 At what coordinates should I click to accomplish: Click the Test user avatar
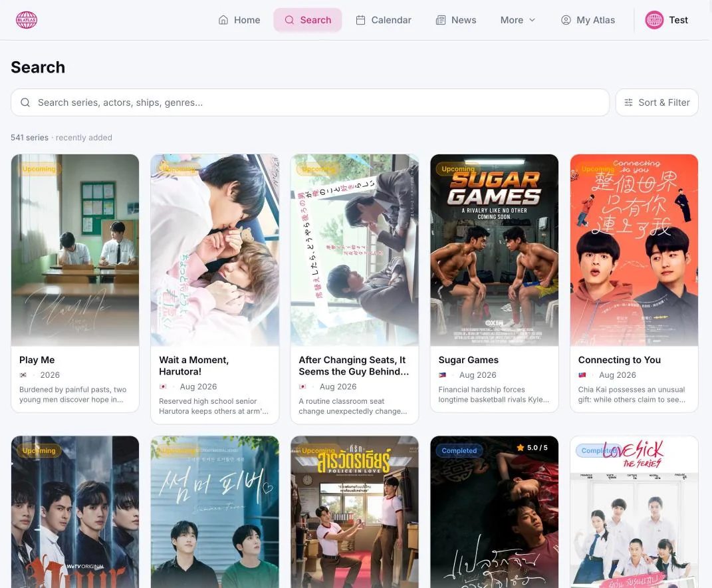coord(654,20)
